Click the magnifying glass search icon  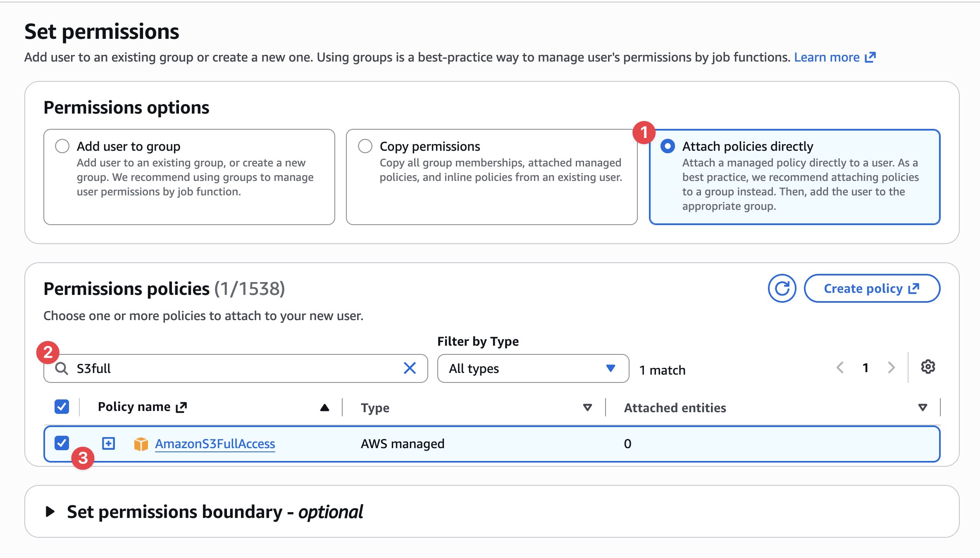pos(62,368)
